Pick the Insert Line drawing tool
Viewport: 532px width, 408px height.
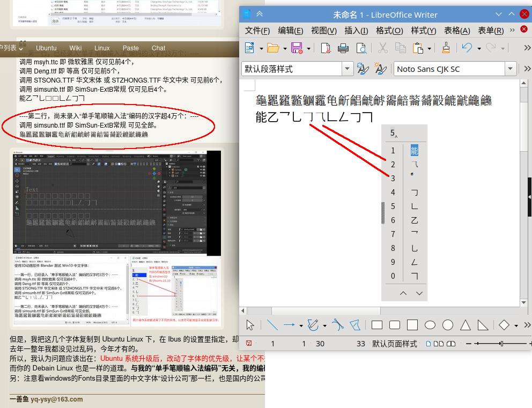click(272, 325)
